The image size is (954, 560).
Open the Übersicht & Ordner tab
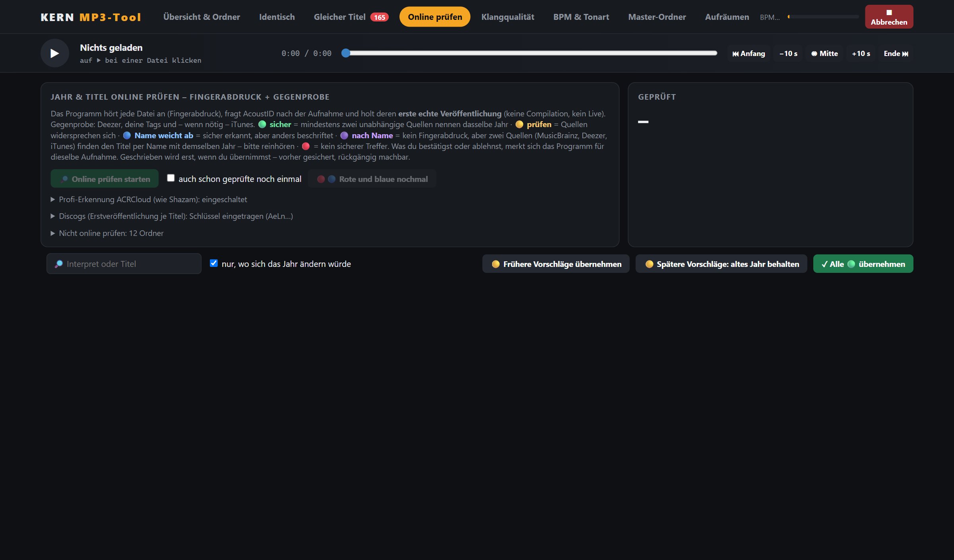coord(202,17)
